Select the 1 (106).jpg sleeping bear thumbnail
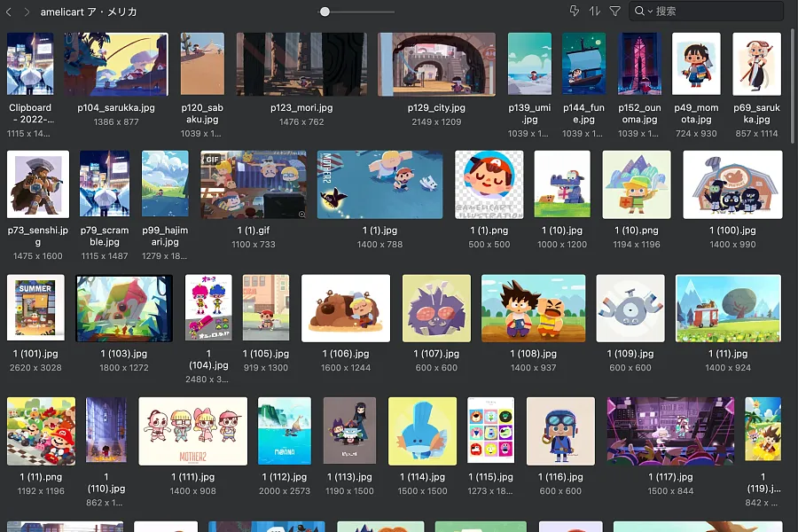This screenshot has width=798, height=532. click(346, 308)
